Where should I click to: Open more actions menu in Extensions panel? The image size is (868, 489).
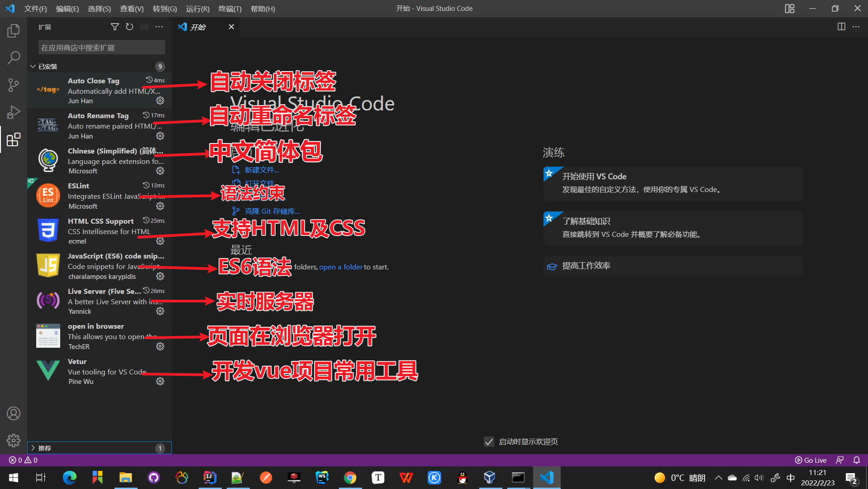[x=159, y=27]
